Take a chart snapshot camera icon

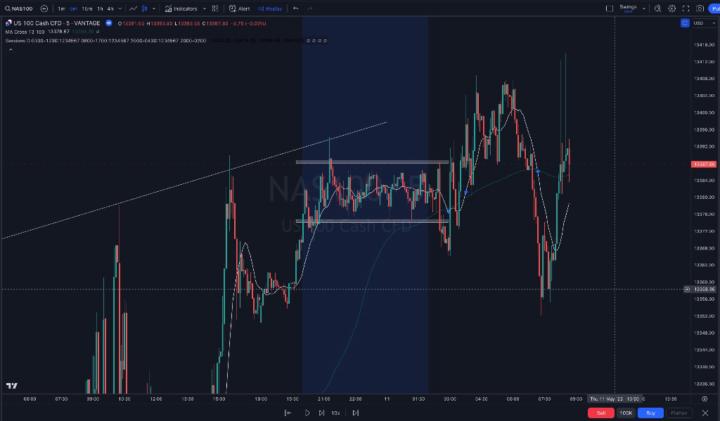[700, 8]
